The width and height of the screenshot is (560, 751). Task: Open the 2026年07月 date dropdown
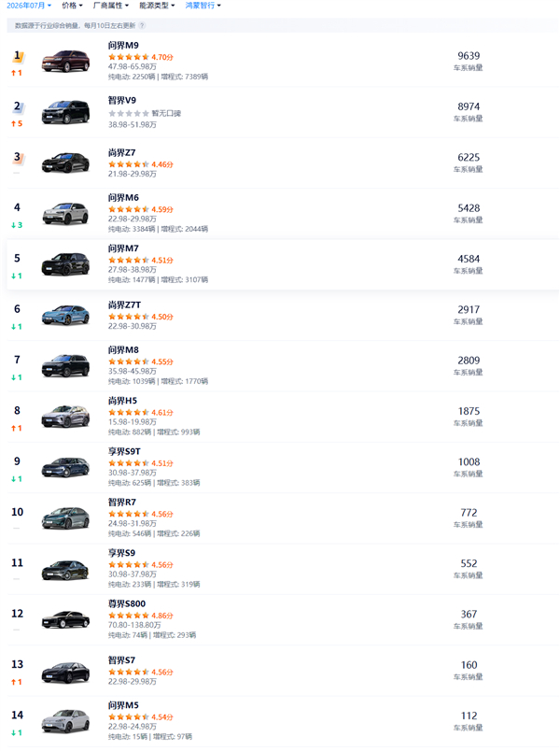pyautogui.click(x=29, y=6)
